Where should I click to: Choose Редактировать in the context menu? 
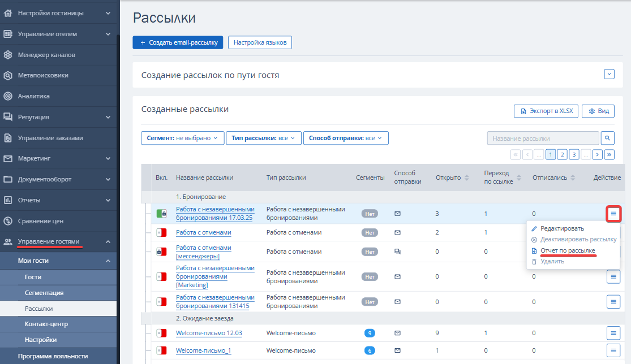[562, 228]
